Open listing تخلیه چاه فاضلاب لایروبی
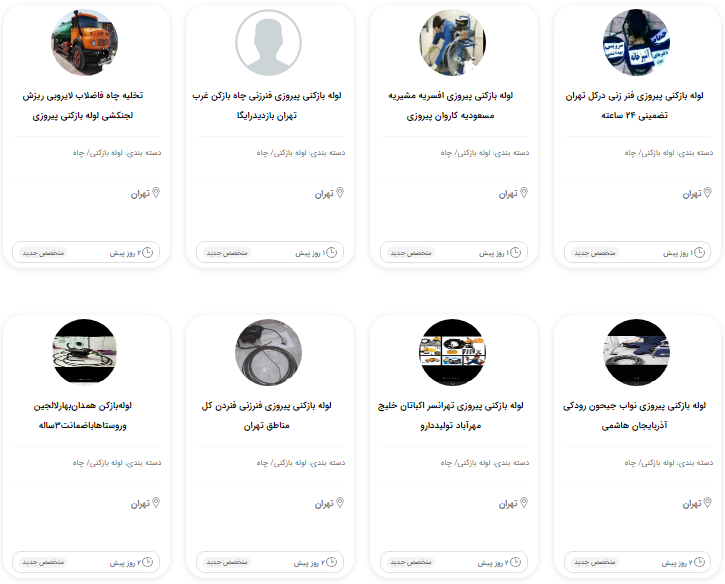725x584 pixels. coord(83,105)
